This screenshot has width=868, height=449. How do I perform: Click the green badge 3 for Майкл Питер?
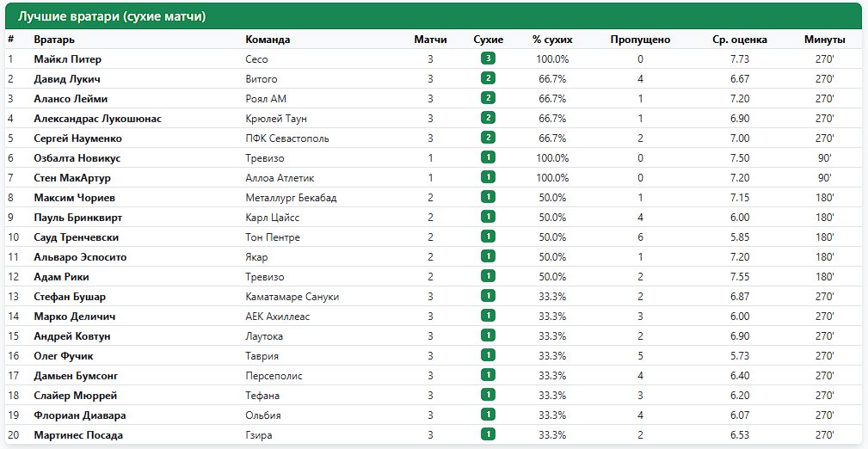489,58
